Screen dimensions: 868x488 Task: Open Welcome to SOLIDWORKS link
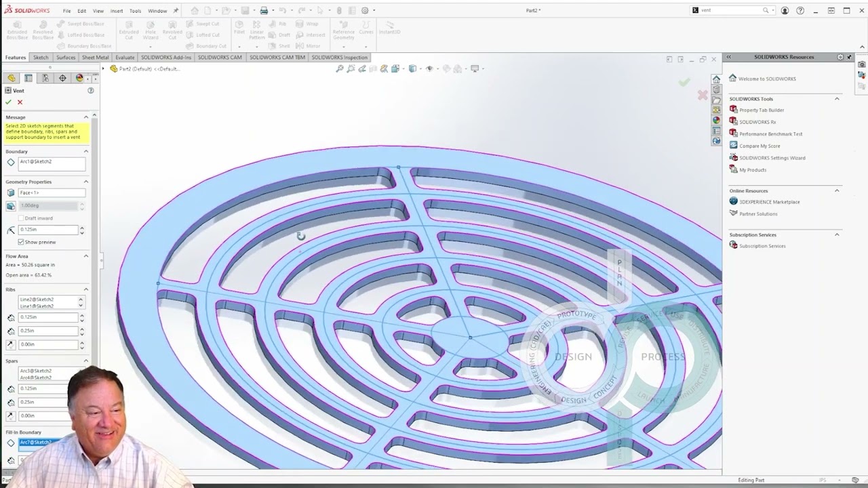(768, 79)
